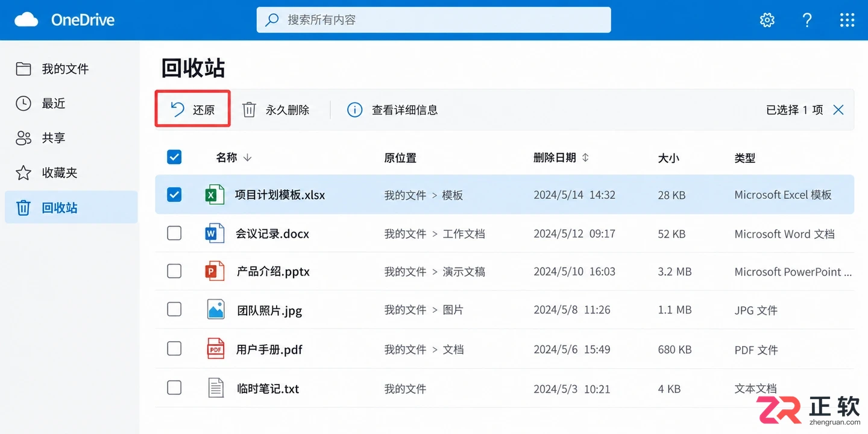Click the 原位置 column header
This screenshot has height=434, width=868.
pyautogui.click(x=400, y=158)
